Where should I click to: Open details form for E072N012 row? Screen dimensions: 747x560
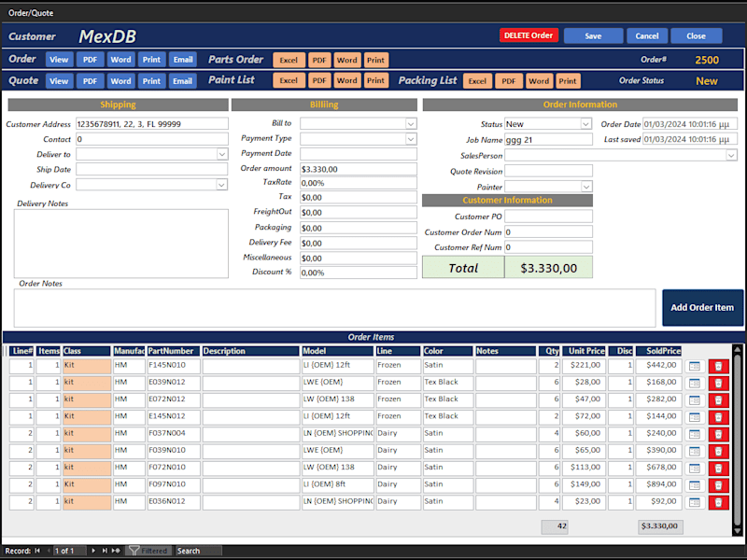(x=695, y=400)
